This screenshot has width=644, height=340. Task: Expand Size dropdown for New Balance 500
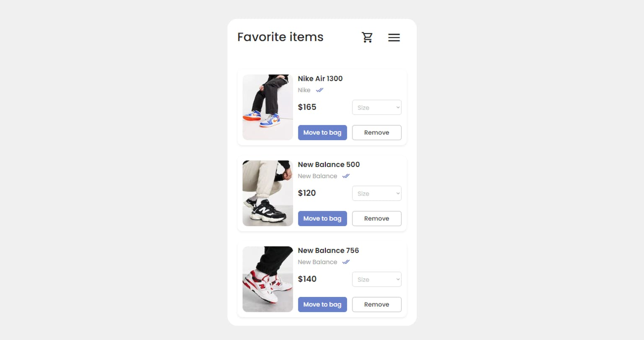point(377,194)
